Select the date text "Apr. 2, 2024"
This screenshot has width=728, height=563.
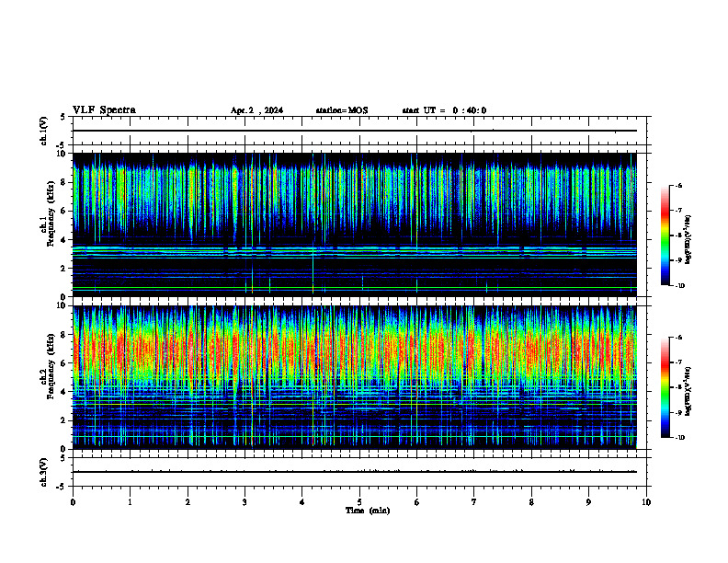(x=256, y=110)
